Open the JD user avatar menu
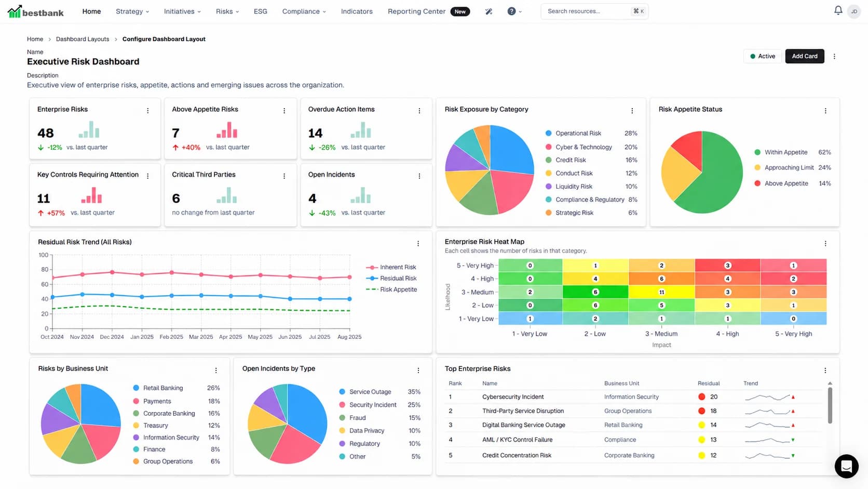 click(x=854, y=11)
